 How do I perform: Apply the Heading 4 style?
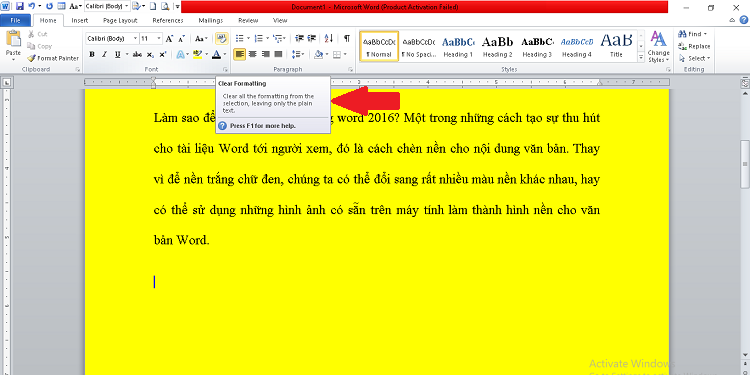pyautogui.click(x=577, y=46)
